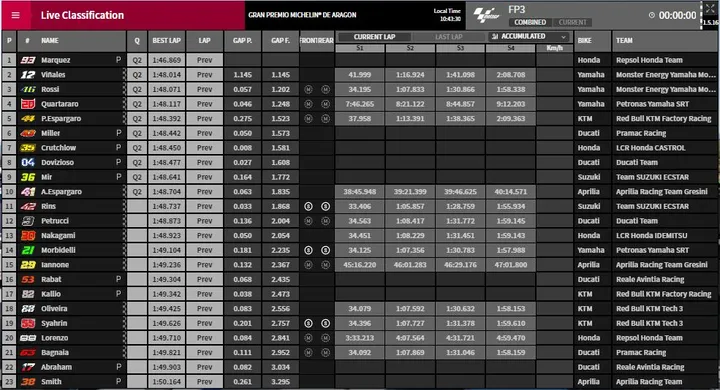Select Mir number 36 badge

(28, 177)
